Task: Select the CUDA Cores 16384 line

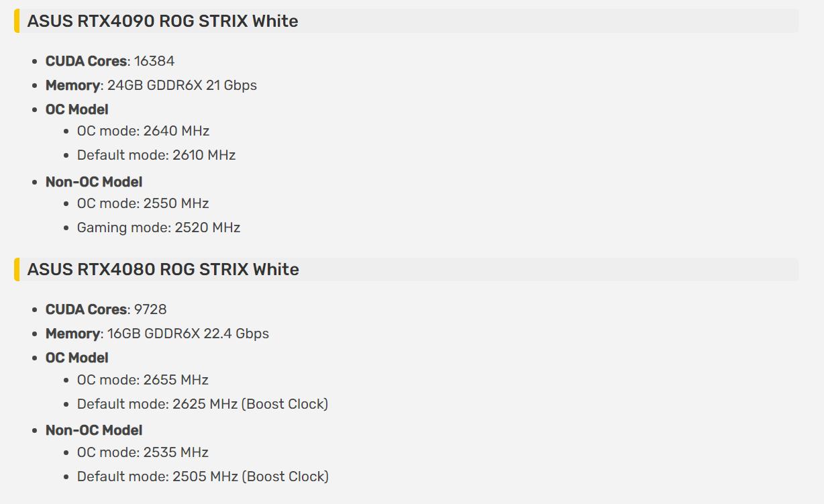Action: point(110,61)
